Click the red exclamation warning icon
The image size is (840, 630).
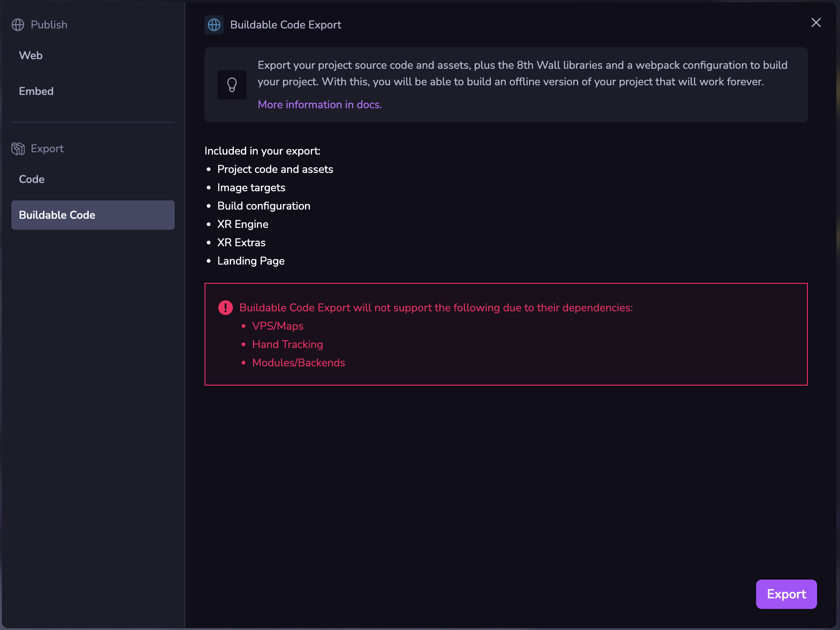click(x=226, y=308)
